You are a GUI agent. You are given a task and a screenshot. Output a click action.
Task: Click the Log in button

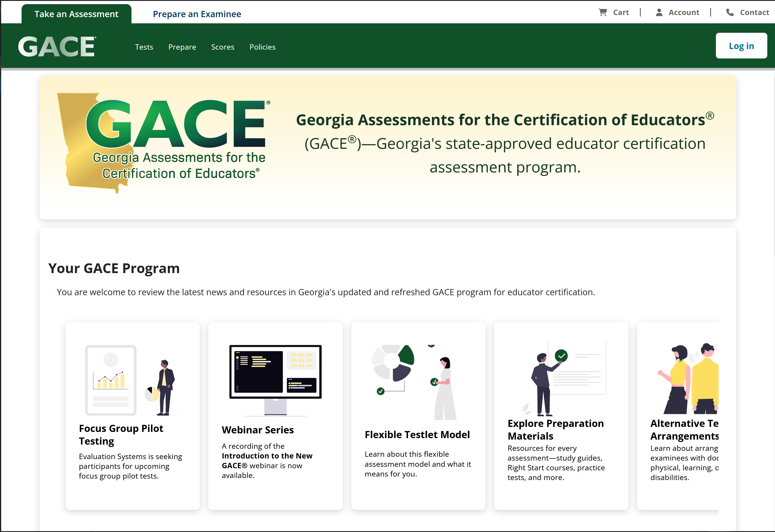[741, 46]
